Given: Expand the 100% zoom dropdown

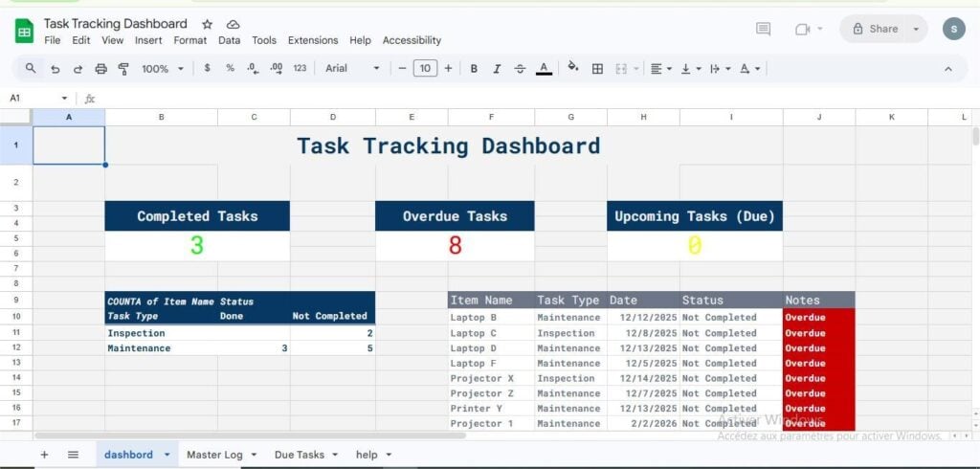Looking at the screenshot, I should pos(163,69).
